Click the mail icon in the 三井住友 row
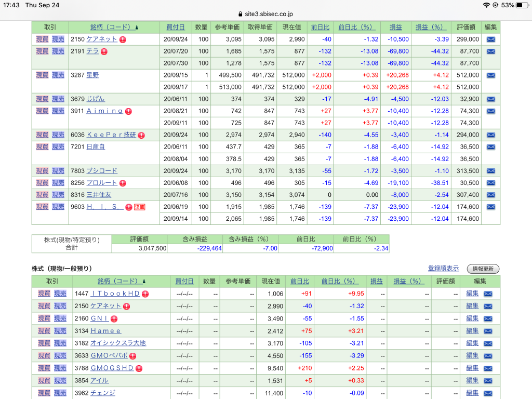532x399 pixels. (x=490, y=195)
